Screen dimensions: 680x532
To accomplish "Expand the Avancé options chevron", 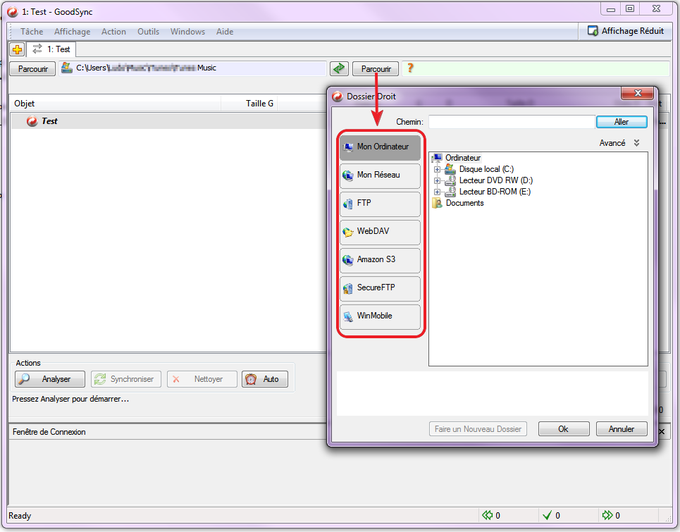I will coord(636,143).
